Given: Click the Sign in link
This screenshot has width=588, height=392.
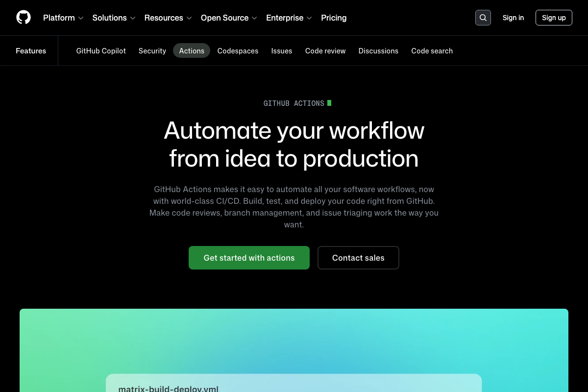Looking at the screenshot, I should 513,18.
